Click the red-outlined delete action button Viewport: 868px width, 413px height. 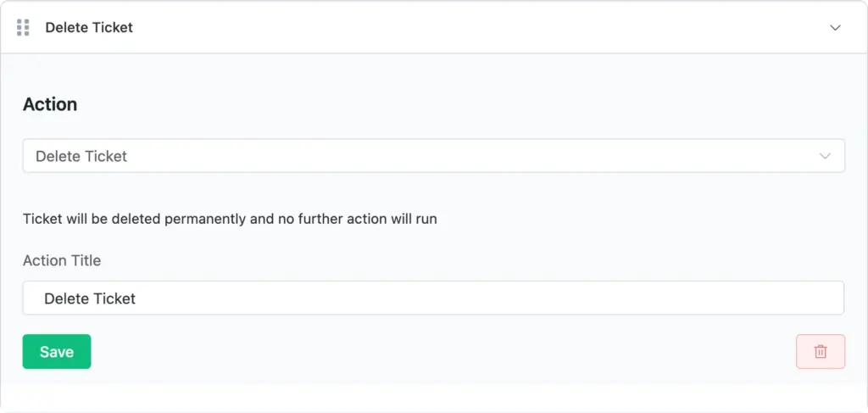coord(821,352)
